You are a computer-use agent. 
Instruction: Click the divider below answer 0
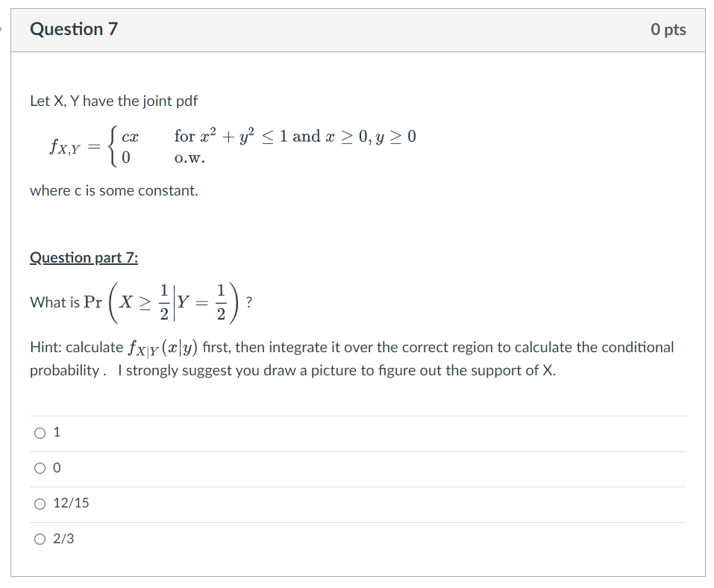tap(358, 486)
